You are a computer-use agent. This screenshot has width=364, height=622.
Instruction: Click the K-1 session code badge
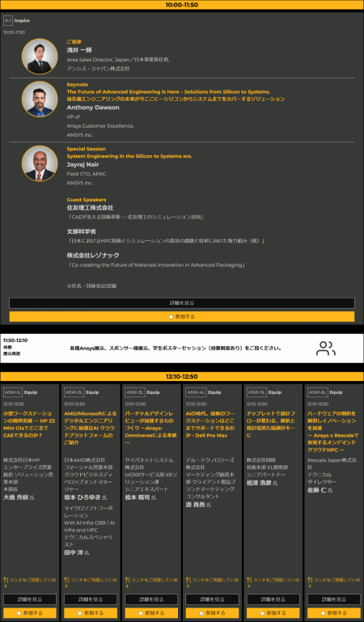tap(7, 20)
